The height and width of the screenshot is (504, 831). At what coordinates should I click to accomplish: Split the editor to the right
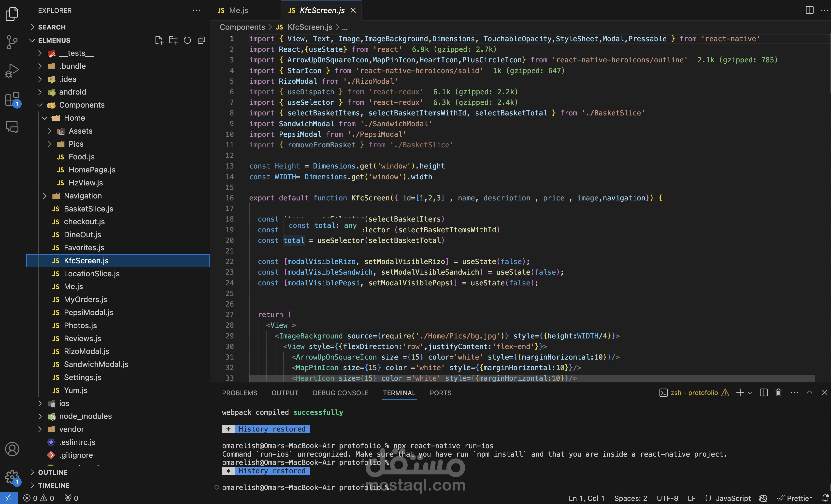point(809,10)
